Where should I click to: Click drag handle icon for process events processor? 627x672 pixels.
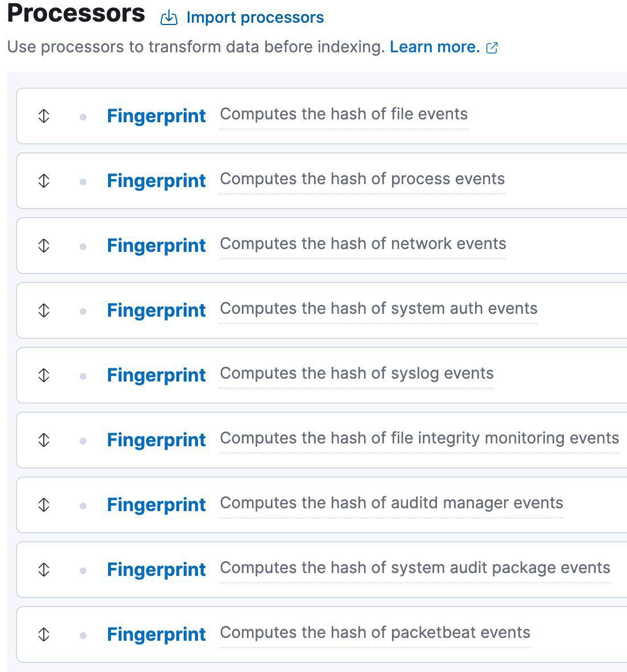click(x=44, y=181)
